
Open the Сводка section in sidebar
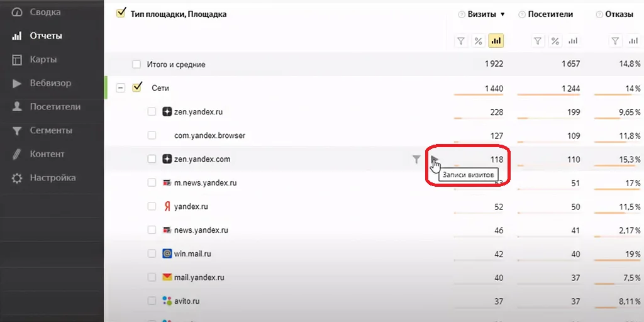point(45,12)
